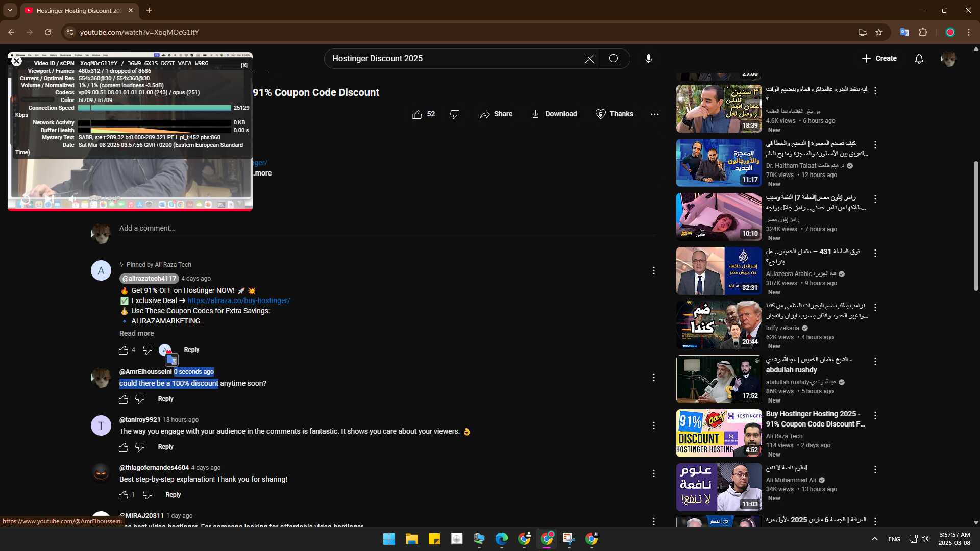Viewport: 980px width, 551px height.
Task: Close the miniplayer with the X icon
Action: click(x=16, y=61)
